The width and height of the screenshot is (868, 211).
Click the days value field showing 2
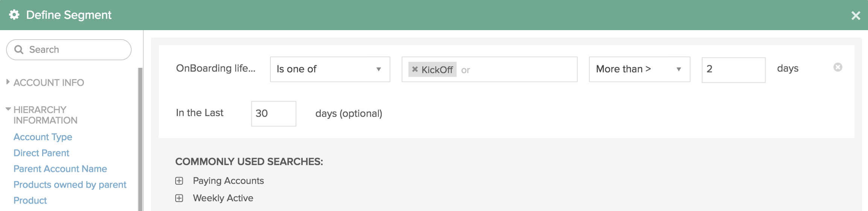tap(733, 70)
